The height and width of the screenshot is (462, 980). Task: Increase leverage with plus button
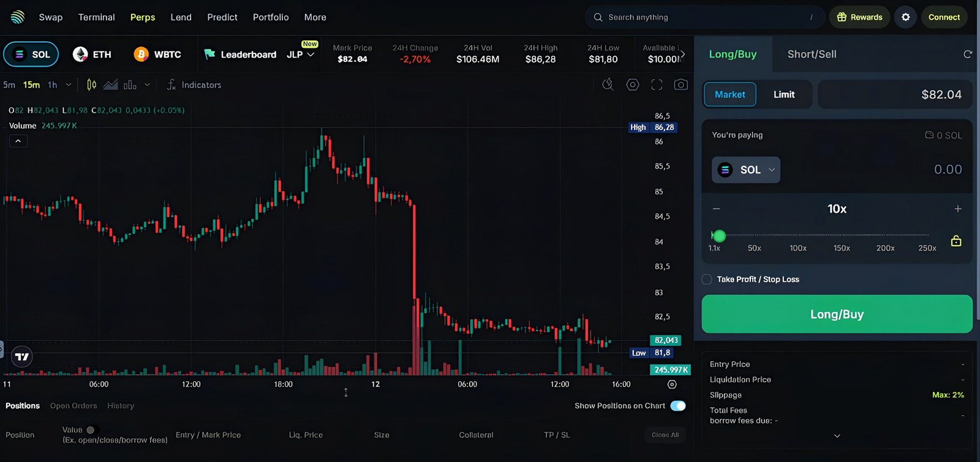[958, 209]
